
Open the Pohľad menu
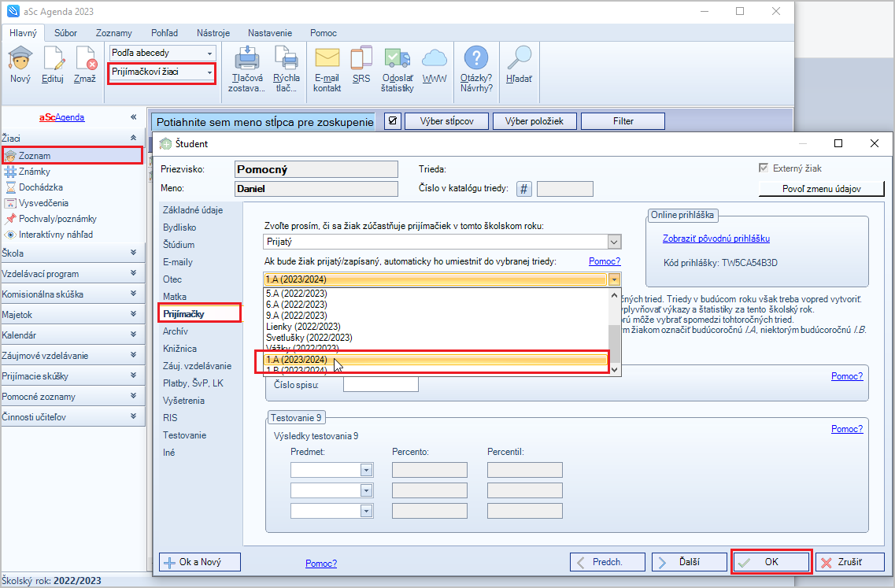(165, 33)
